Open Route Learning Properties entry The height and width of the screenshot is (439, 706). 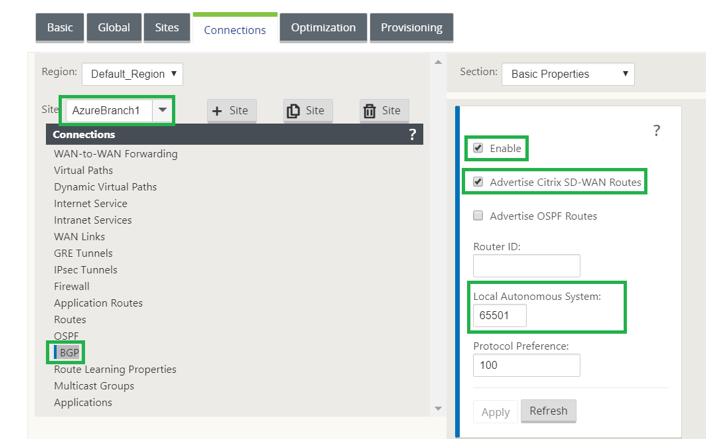(x=115, y=369)
